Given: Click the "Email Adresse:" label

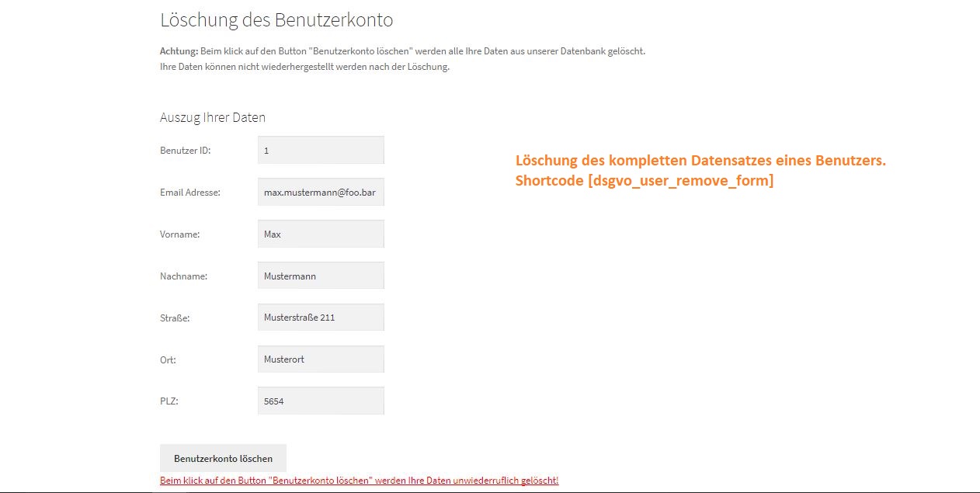Looking at the screenshot, I should pos(190,193).
